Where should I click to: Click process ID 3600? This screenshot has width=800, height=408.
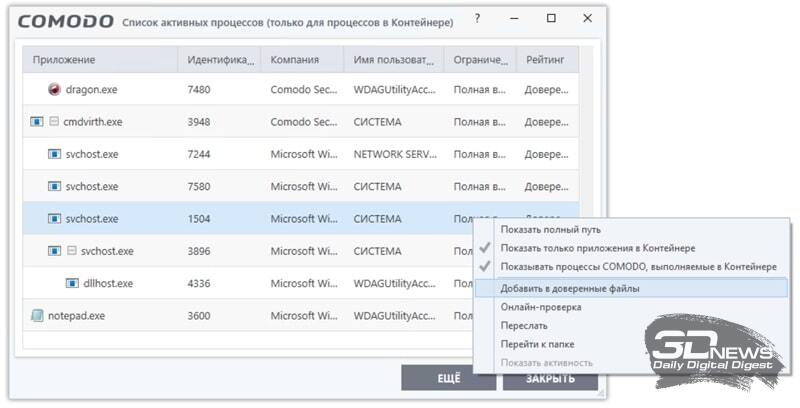click(x=198, y=316)
